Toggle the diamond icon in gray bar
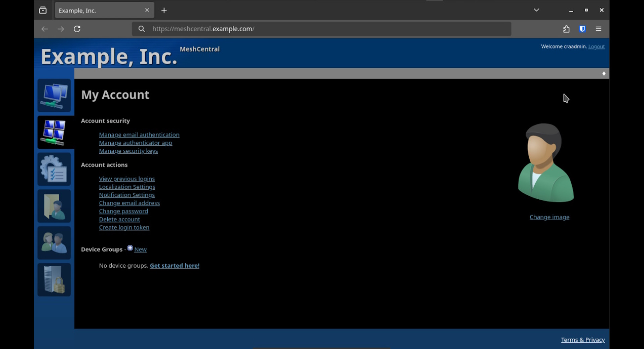This screenshot has height=349, width=644. [604, 73]
